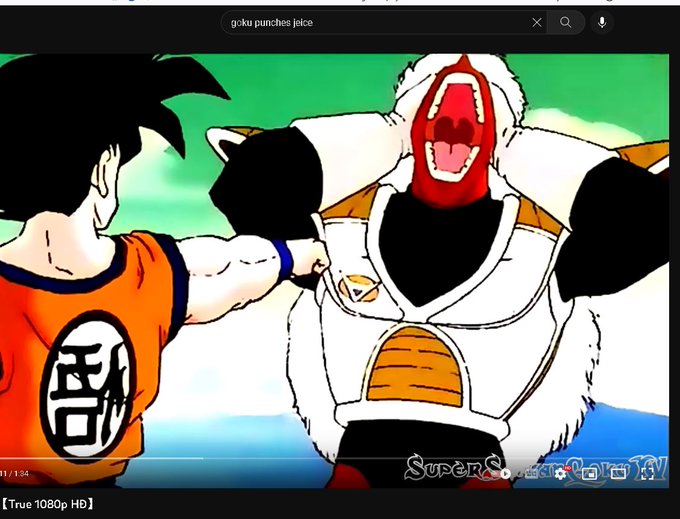
Task: Activate voice search microphone icon
Action: pos(602,22)
